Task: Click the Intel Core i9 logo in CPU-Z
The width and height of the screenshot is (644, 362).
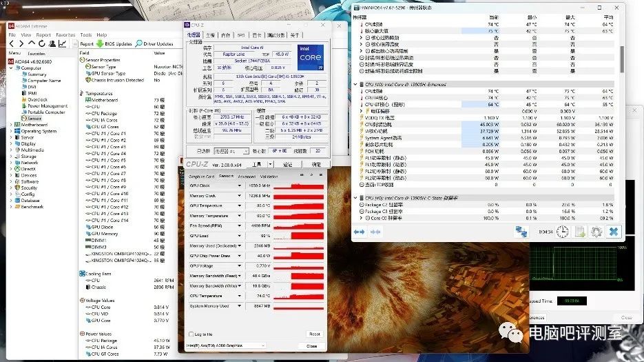Action: pos(310,58)
